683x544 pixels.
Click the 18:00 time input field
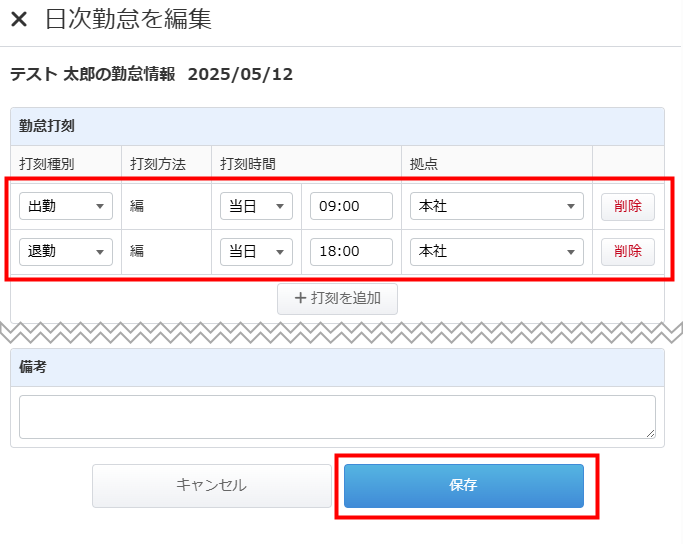click(351, 252)
